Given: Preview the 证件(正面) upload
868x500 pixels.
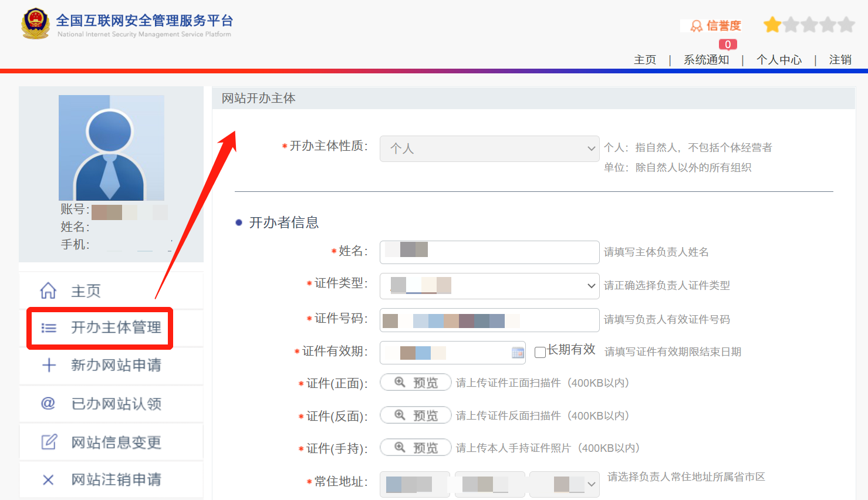Looking at the screenshot, I should tap(416, 383).
